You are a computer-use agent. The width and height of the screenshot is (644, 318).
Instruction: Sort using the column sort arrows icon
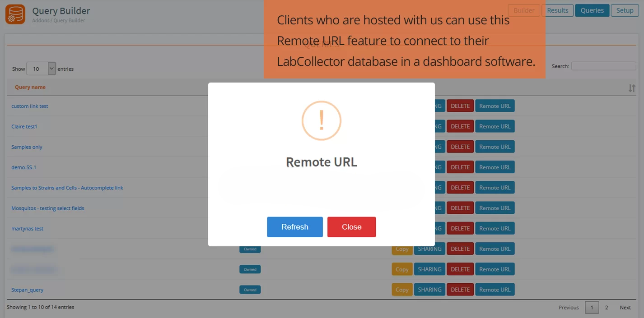coord(632,88)
